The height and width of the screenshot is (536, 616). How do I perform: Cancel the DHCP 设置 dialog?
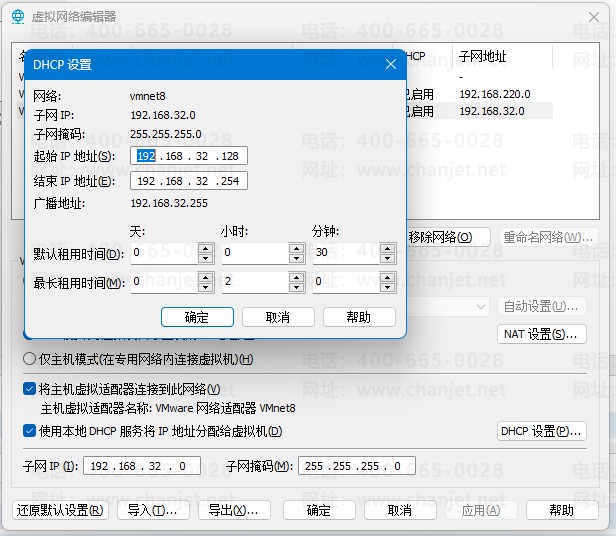point(278,317)
